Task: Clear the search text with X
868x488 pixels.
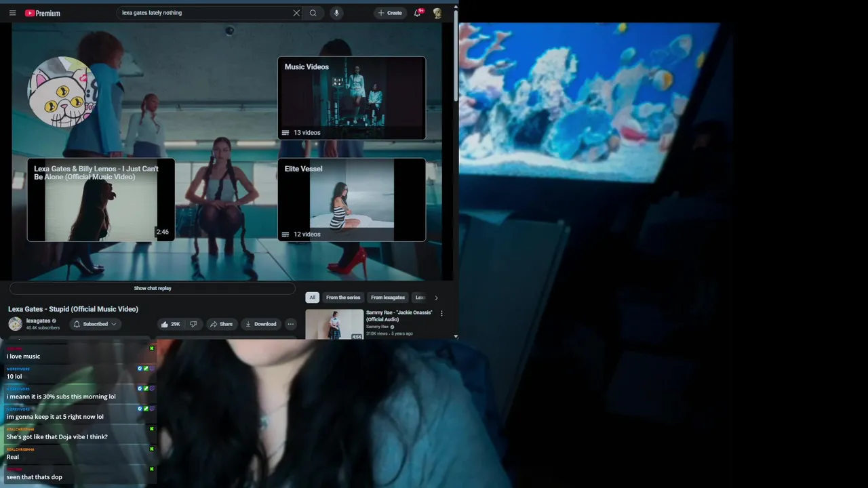Action: click(x=296, y=13)
